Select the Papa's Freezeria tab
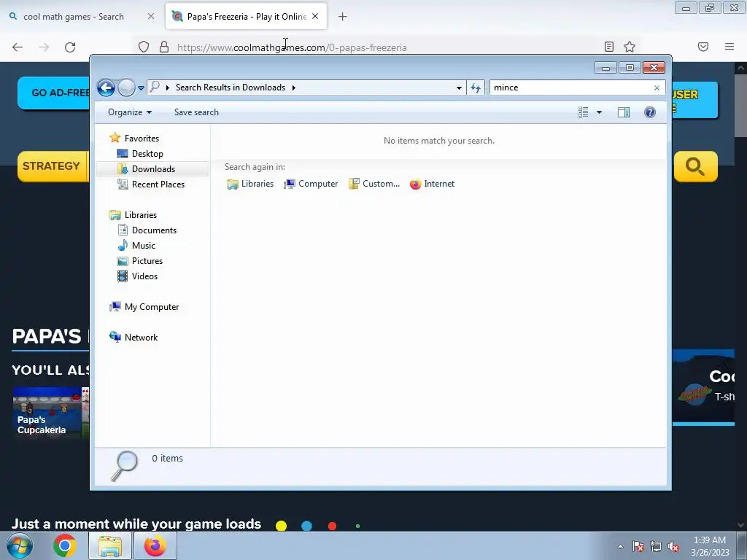The image size is (747, 560). (x=247, y=17)
